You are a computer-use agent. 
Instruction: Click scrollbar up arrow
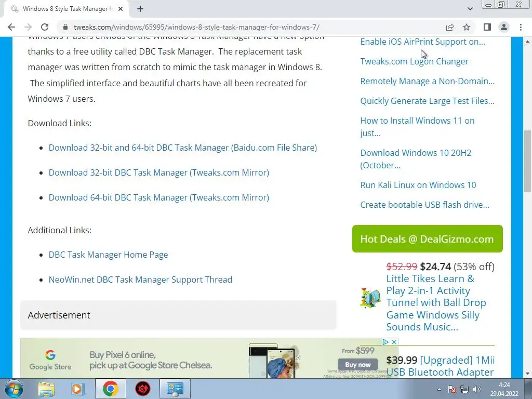[x=527, y=42]
